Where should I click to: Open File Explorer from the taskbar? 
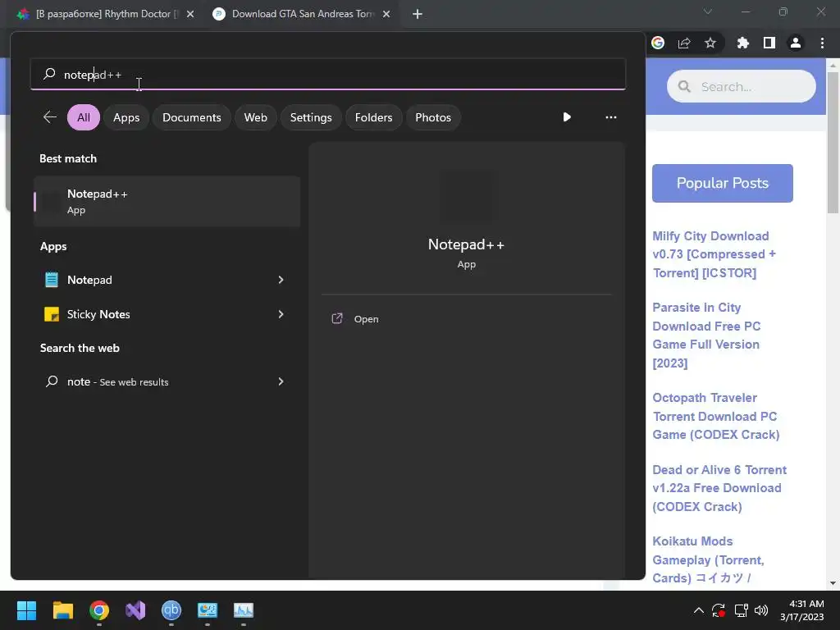(62, 610)
